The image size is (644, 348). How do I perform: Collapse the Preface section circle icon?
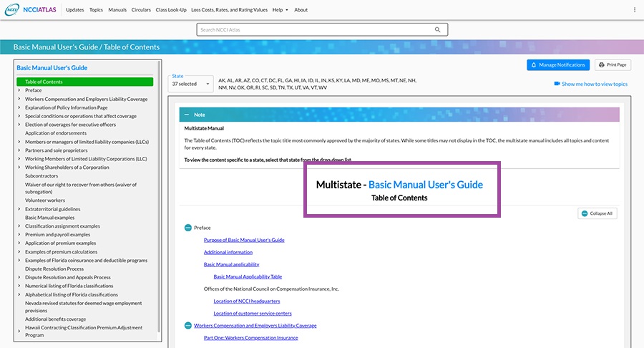pyautogui.click(x=188, y=228)
